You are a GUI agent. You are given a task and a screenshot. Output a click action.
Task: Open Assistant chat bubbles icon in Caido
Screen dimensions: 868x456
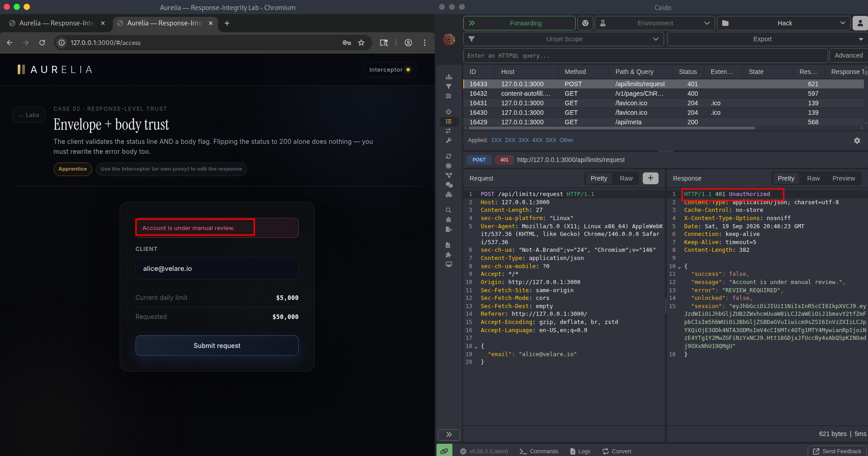449,185
